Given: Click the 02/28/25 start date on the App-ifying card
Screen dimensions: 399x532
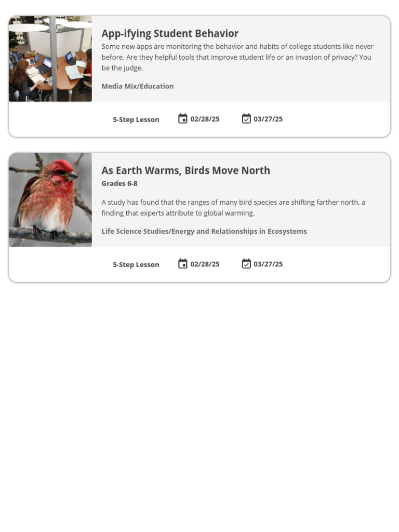Looking at the screenshot, I should click(205, 119).
